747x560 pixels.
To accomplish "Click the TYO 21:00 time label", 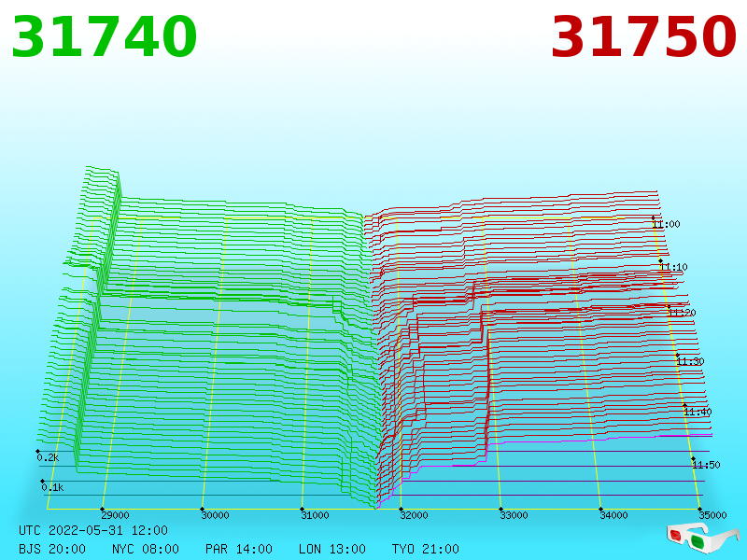I will (426, 549).
